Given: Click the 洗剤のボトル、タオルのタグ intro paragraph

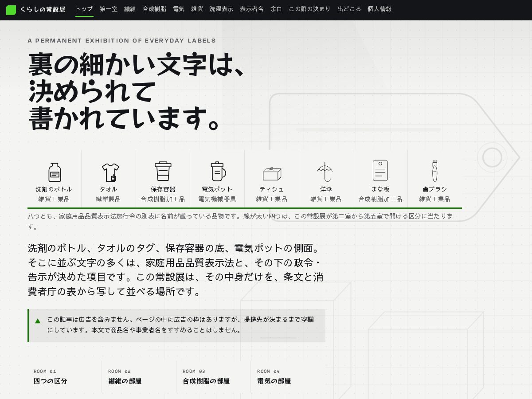Looking at the screenshot, I should point(176,270).
